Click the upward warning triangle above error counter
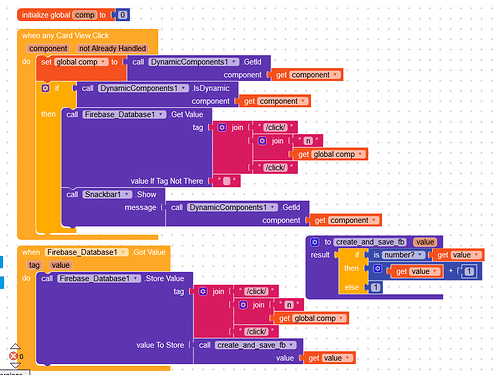Image resolution: width=495 pixels, height=375 pixels. (15, 347)
